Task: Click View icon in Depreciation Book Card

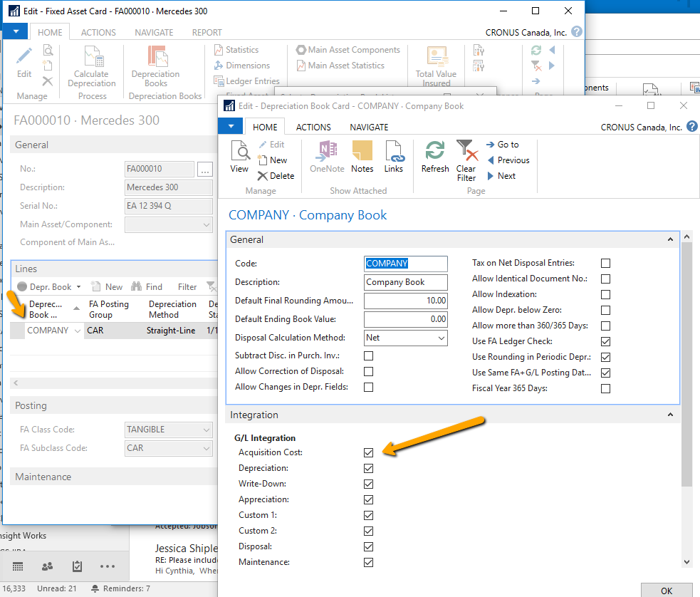Action: pos(240,156)
